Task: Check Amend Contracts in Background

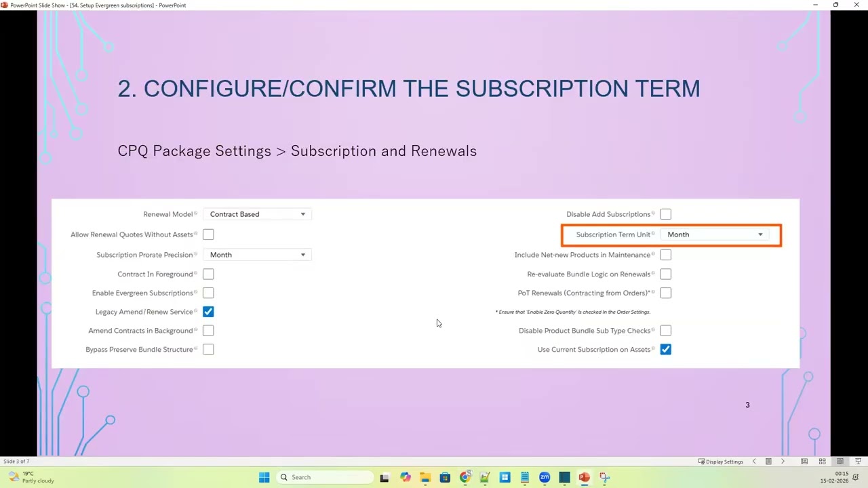Action: (x=208, y=331)
